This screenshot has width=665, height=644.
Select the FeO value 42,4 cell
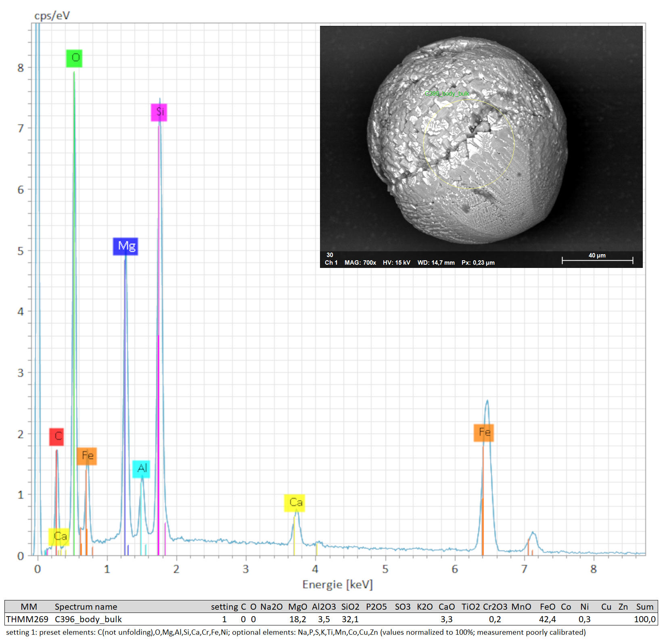click(x=547, y=619)
